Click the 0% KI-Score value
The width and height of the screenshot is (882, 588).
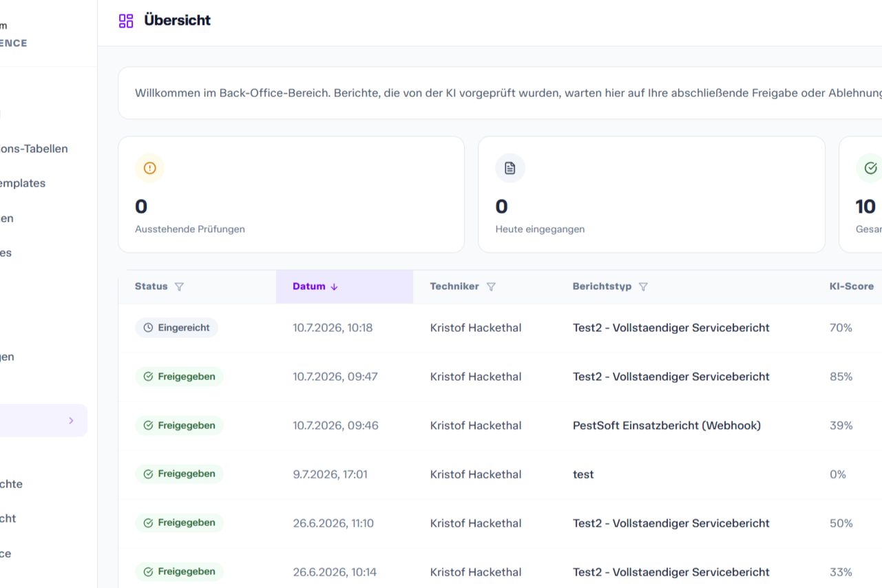(838, 474)
